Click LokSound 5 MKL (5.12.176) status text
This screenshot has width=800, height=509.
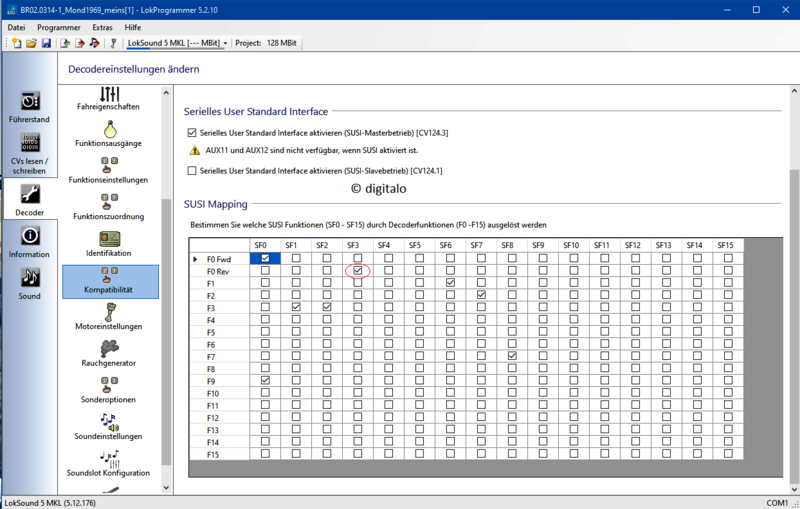tap(50, 503)
